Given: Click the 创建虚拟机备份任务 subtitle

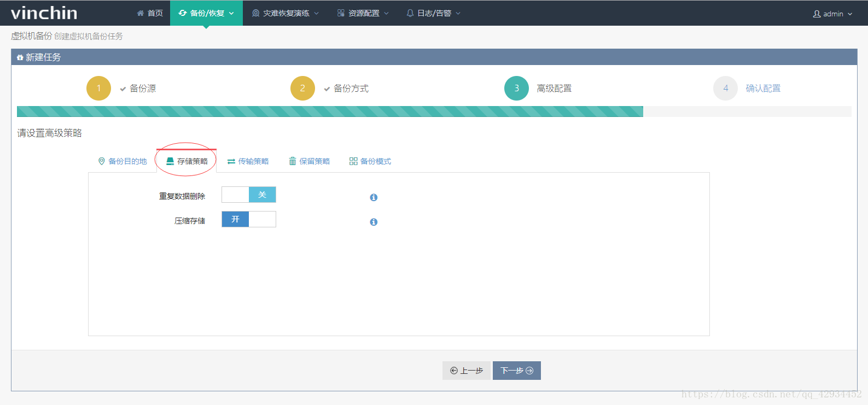Looking at the screenshot, I should 89,36.
